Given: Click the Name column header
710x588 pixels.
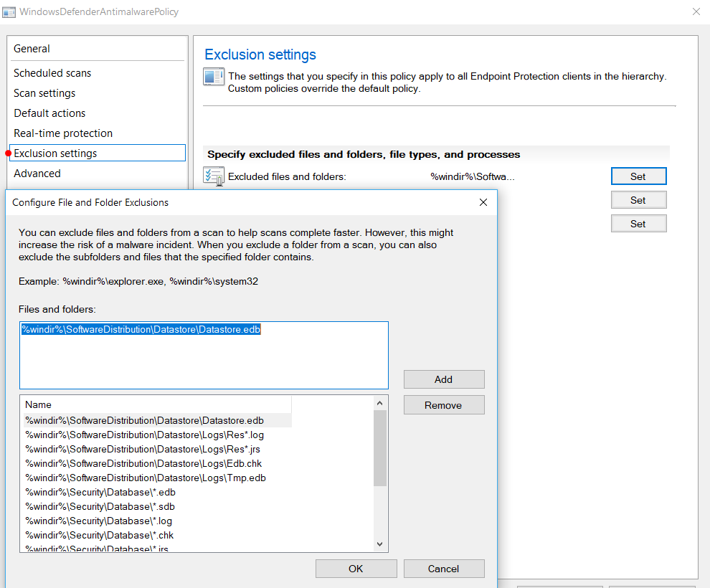Looking at the screenshot, I should tap(156, 404).
